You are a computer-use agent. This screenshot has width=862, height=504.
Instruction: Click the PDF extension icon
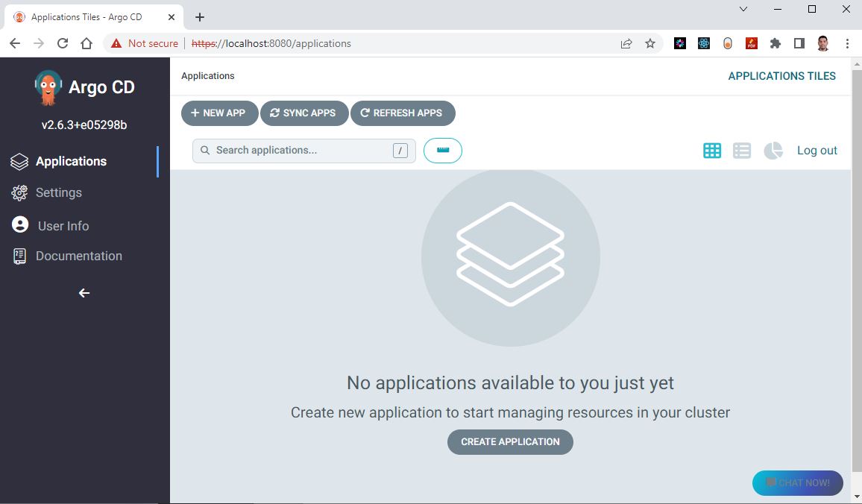pyautogui.click(x=752, y=43)
